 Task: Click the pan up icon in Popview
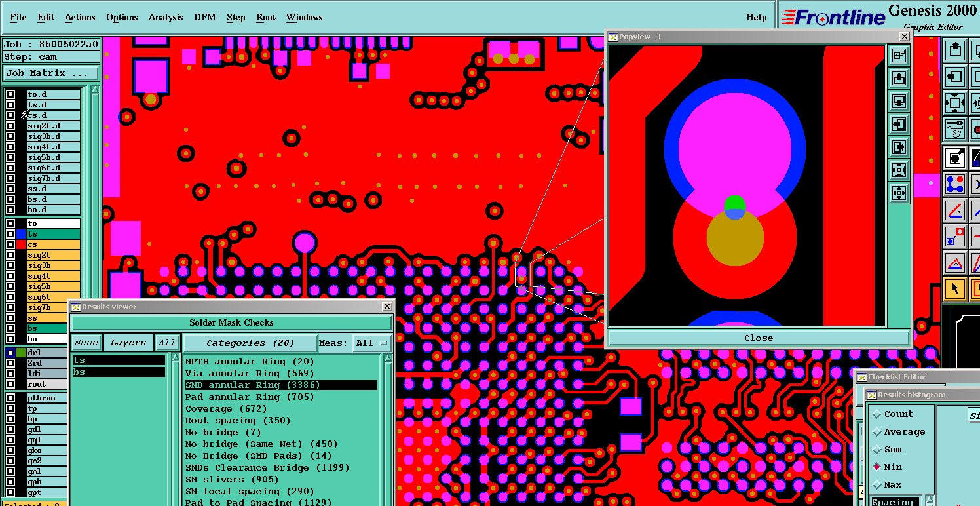point(899,78)
